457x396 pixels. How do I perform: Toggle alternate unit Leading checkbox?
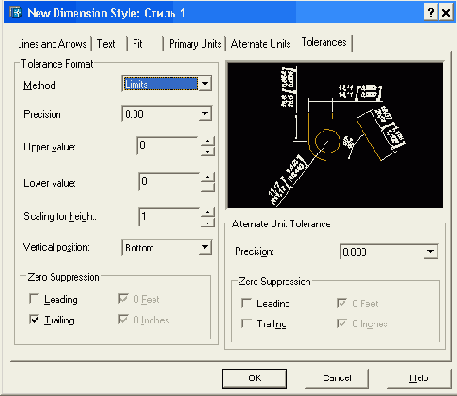tap(246, 303)
